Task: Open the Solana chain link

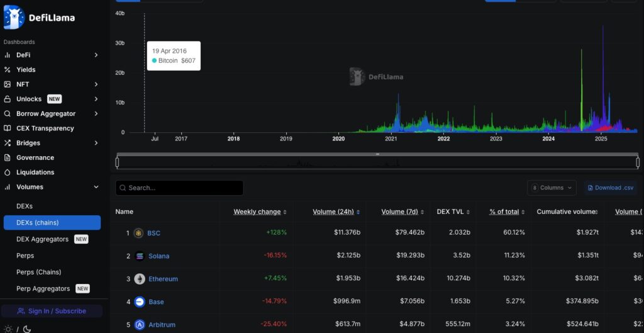Action: (x=158, y=256)
